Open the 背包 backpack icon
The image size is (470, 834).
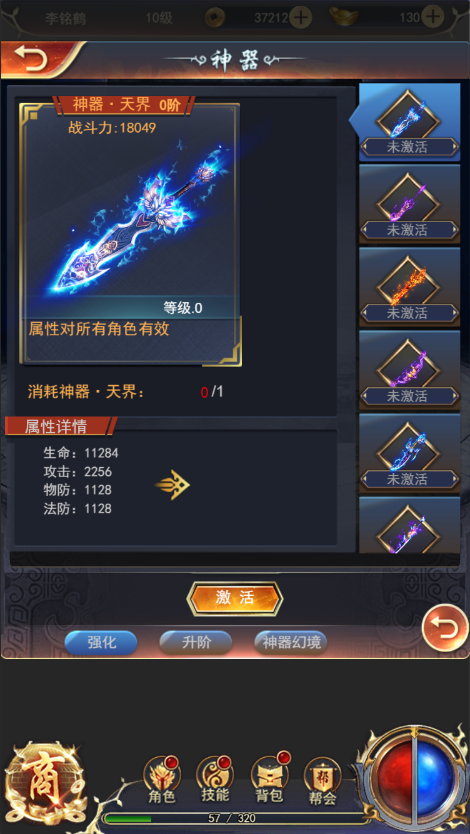(x=270, y=779)
